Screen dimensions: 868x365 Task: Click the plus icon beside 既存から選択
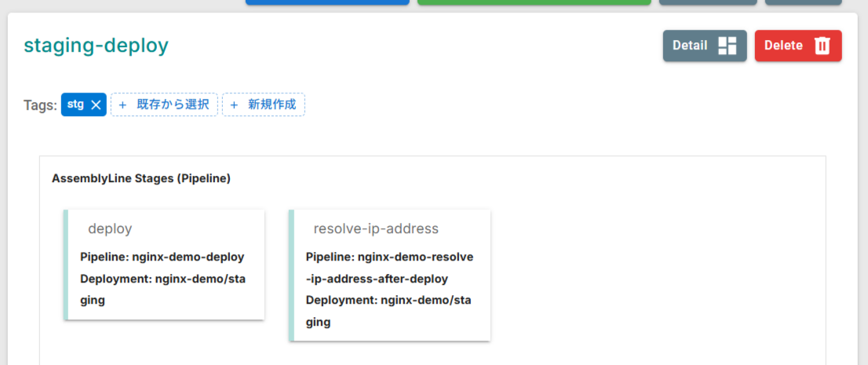(x=122, y=104)
